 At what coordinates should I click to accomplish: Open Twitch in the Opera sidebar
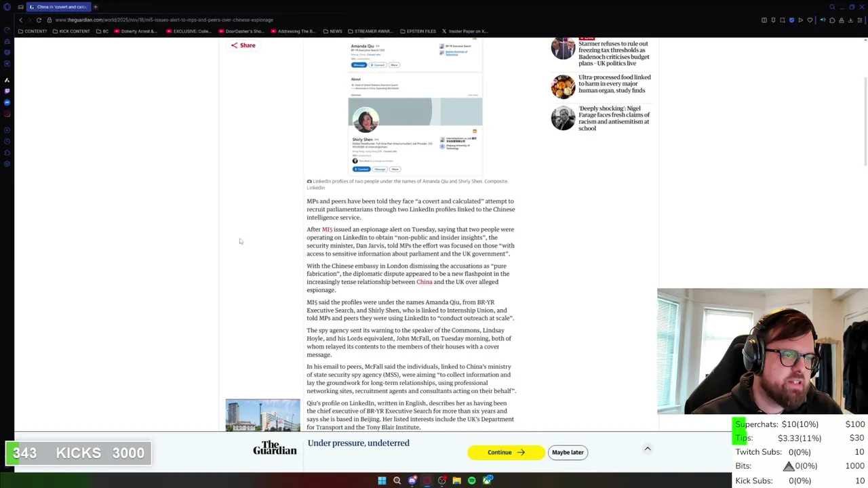click(7, 91)
